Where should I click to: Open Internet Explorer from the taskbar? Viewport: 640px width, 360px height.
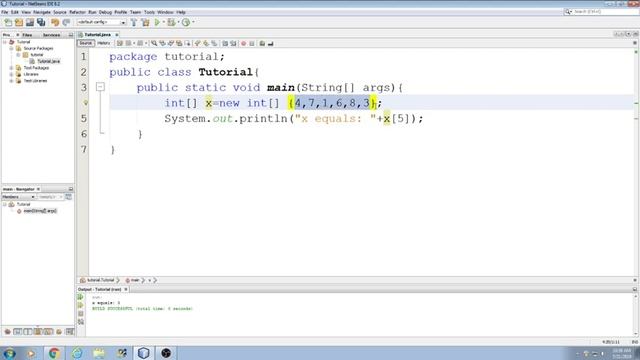pos(77,353)
